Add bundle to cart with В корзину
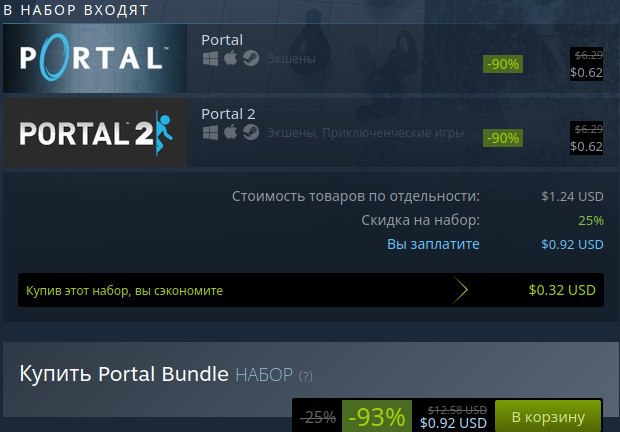 548,417
